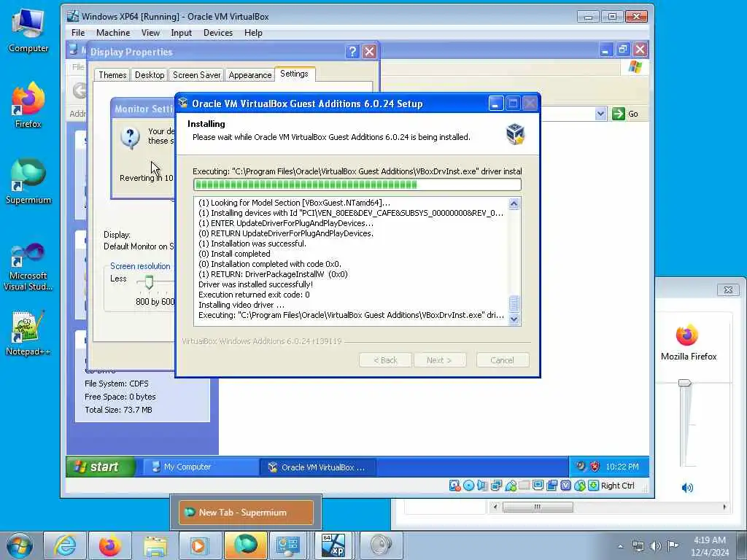747x560 pixels.
Task: Open Windows Media Player from the taskbar
Action: tap(200, 545)
